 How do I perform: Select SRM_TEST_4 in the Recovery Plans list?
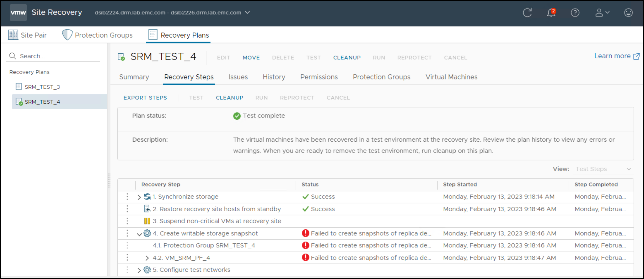click(60, 102)
